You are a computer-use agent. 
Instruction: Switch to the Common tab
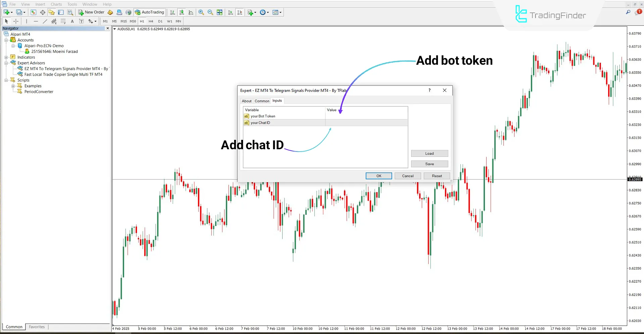tap(262, 101)
